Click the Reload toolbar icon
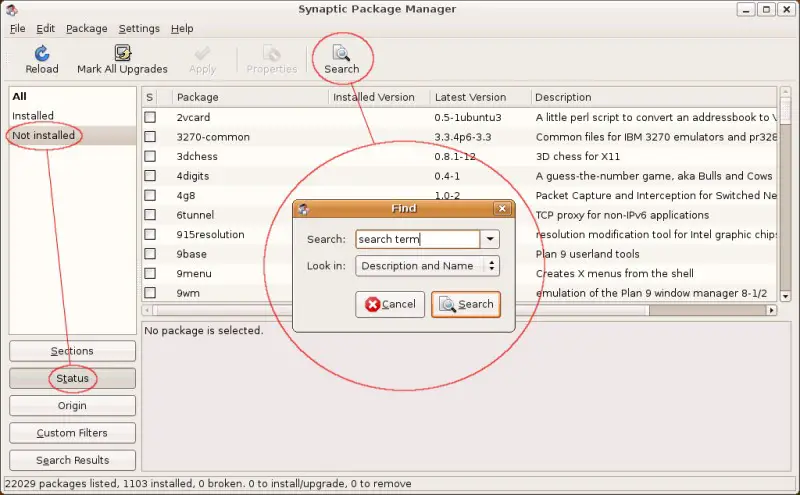This screenshot has width=800, height=495. click(x=42, y=53)
